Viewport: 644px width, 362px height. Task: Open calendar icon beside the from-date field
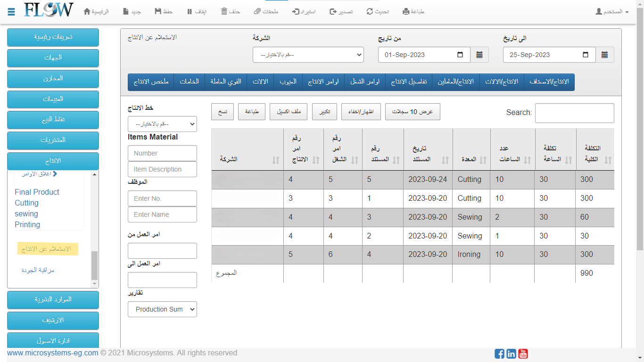pyautogui.click(x=479, y=55)
